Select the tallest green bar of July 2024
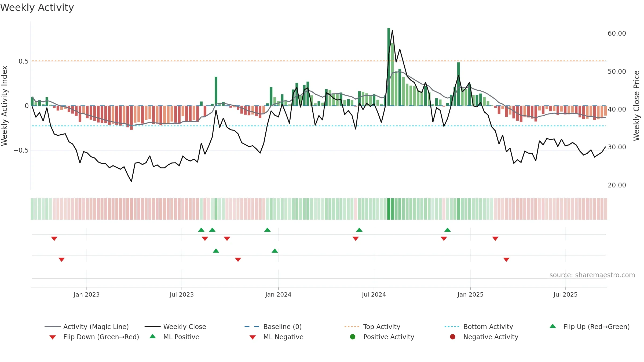644x362 pixels. coord(389,67)
